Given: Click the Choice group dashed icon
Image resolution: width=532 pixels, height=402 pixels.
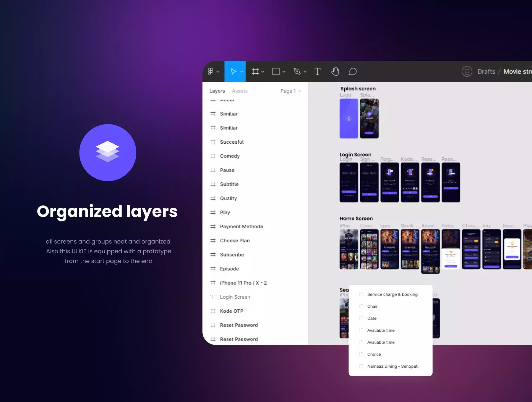Looking at the screenshot, I should point(361,354).
